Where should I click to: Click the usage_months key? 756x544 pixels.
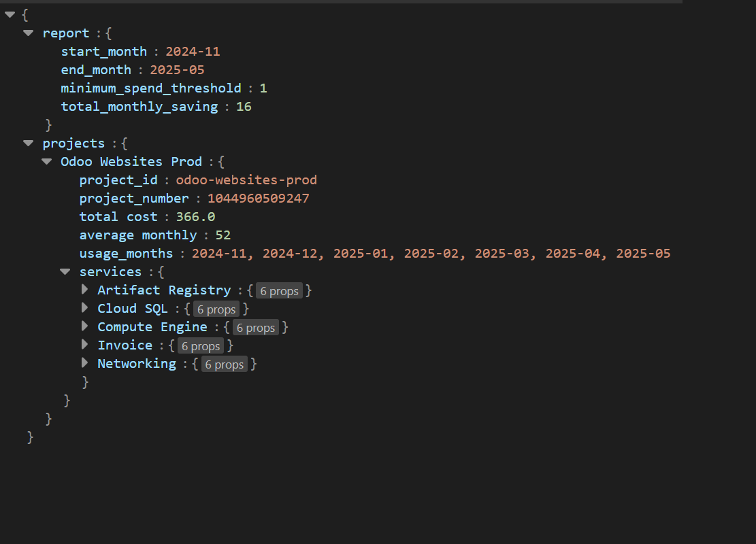tap(126, 254)
